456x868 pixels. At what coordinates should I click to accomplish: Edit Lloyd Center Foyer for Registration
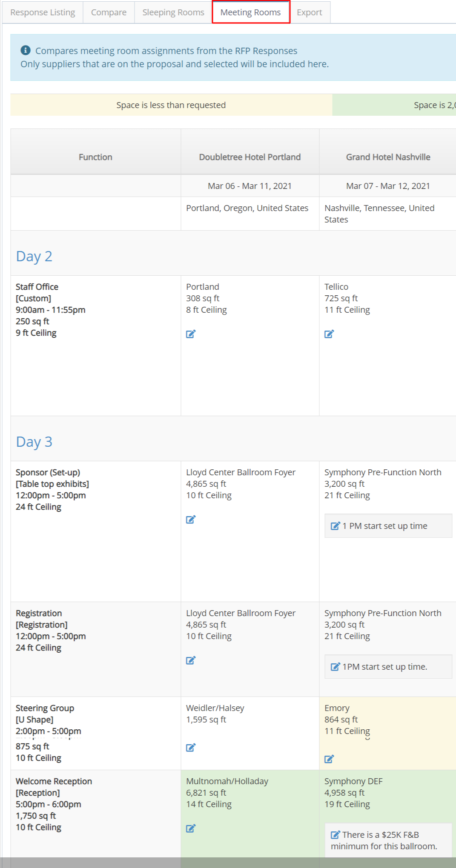pos(191,660)
